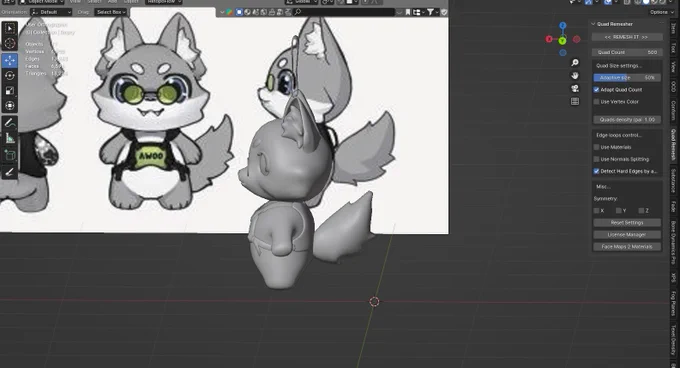The image size is (680, 368).
Task: Open dropdown arrow beside funnel filter
Action: click(x=437, y=12)
